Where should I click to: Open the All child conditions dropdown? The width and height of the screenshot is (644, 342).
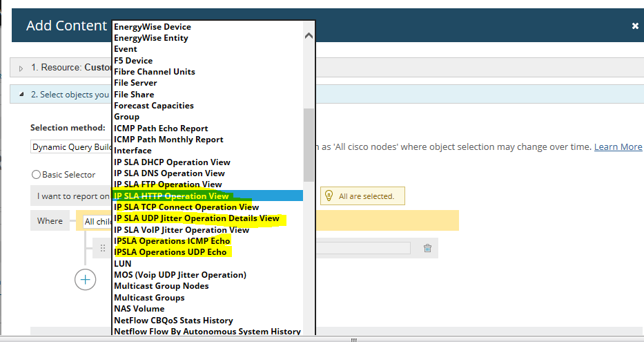point(97,222)
